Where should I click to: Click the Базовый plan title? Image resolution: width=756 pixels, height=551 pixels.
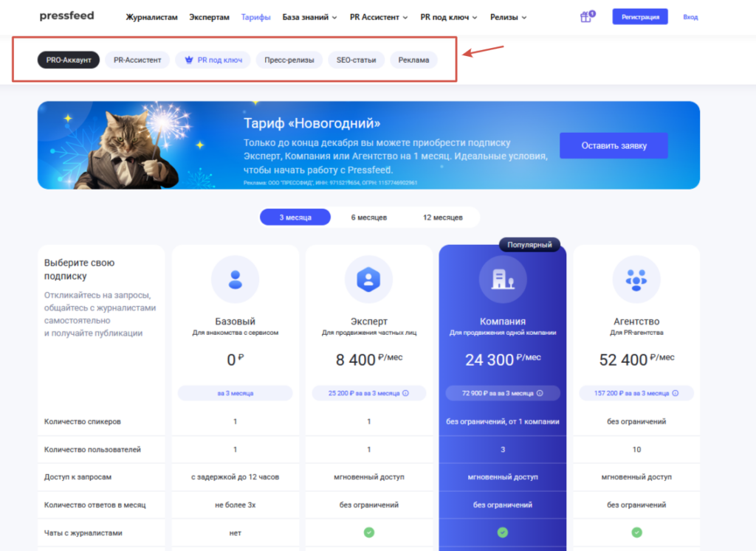click(236, 322)
